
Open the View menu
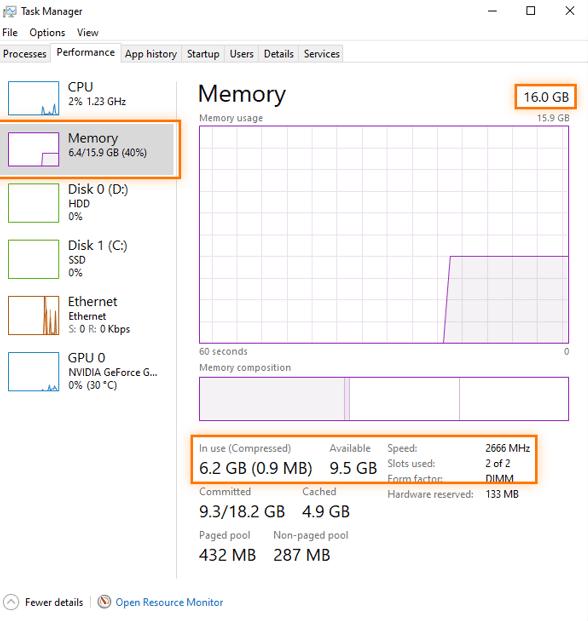pyautogui.click(x=88, y=32)
